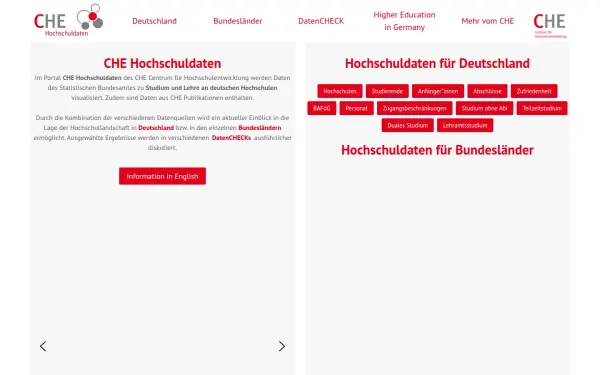The height and width of the screenshot is (375, 600).
Task: Select the Teilzeitstudium button
Action: [542, 108]
